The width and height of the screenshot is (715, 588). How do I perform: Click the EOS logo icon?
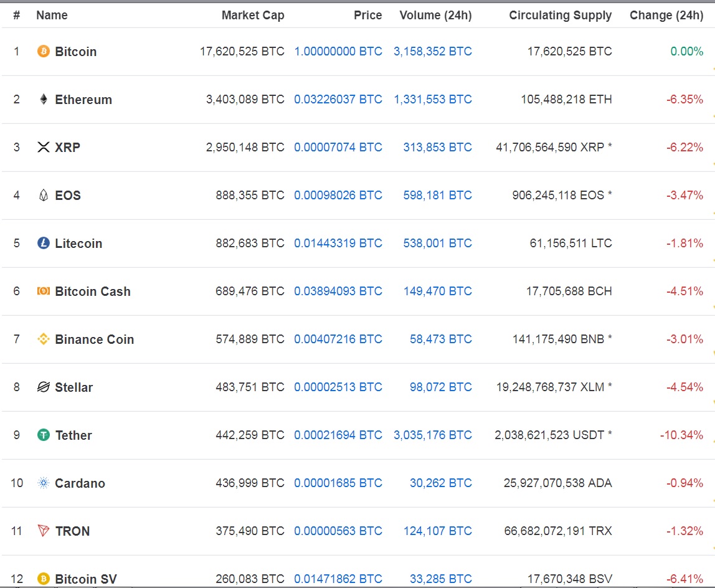tap(44, 195)
